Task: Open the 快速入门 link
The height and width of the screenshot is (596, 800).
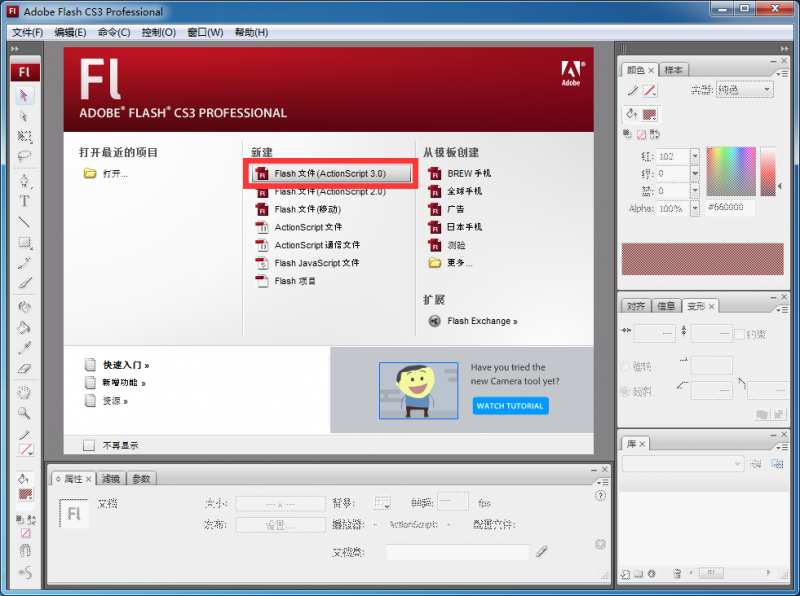Action: 126,365
